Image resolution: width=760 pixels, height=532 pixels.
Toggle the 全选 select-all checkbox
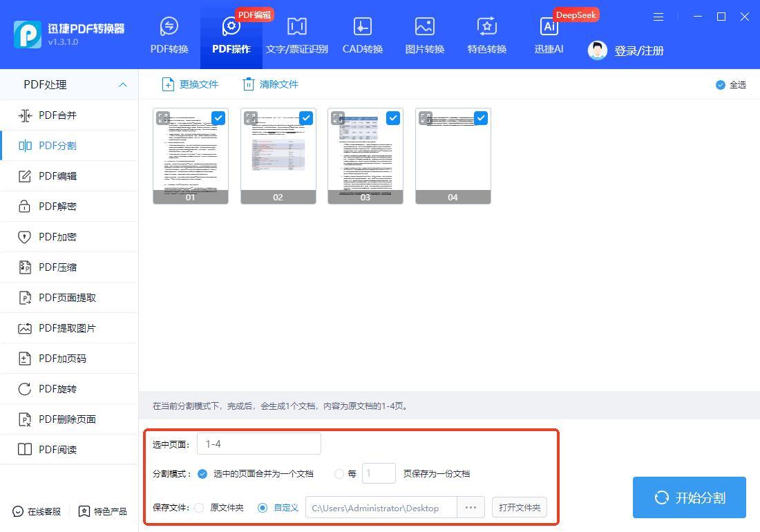(x=721, y=85)
